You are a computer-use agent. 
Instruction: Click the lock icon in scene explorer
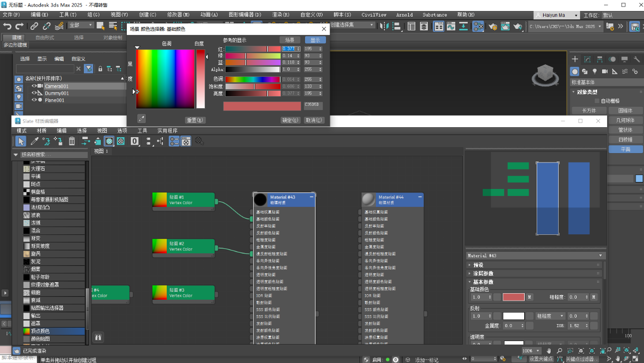click(100, 69)
